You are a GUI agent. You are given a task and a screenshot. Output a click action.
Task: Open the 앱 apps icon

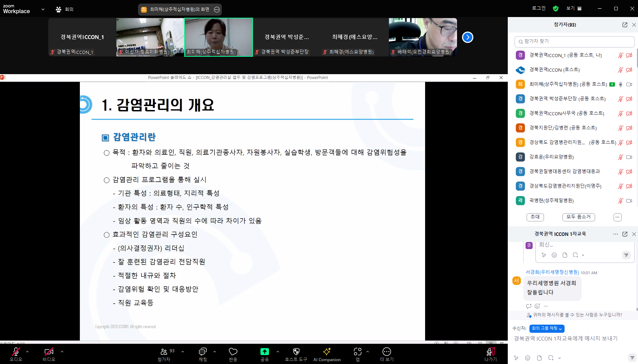(x=358, y=352)
